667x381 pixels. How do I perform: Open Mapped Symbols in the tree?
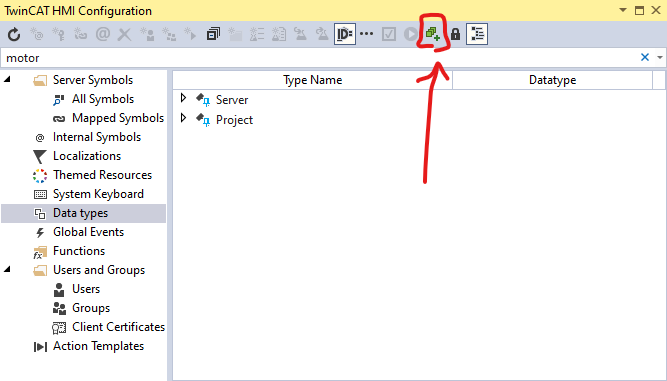click(118, 118)
